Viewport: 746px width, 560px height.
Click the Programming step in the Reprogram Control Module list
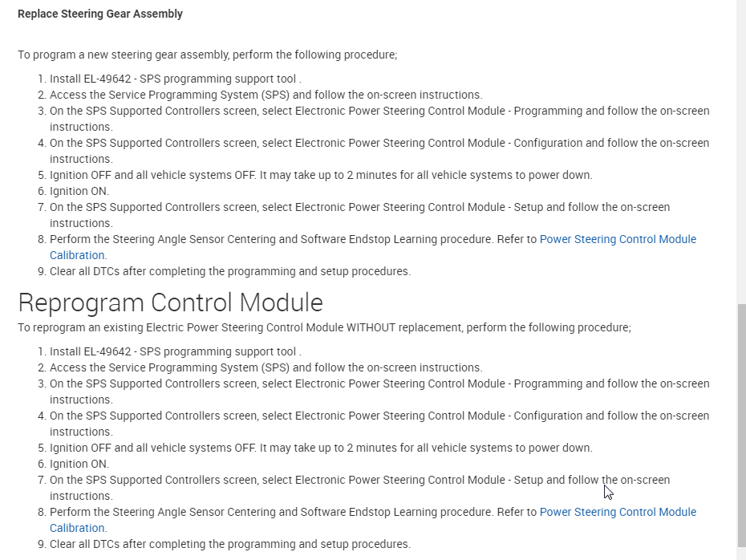coord(379,383)
